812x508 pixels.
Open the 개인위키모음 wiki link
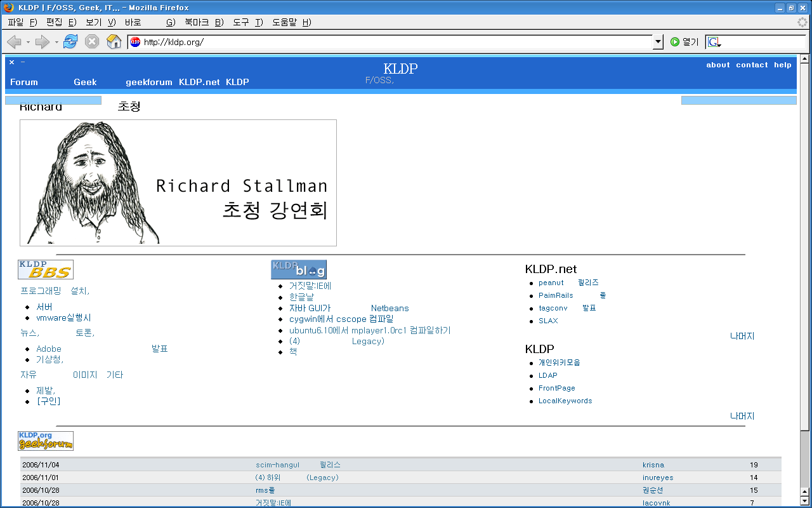560,363
